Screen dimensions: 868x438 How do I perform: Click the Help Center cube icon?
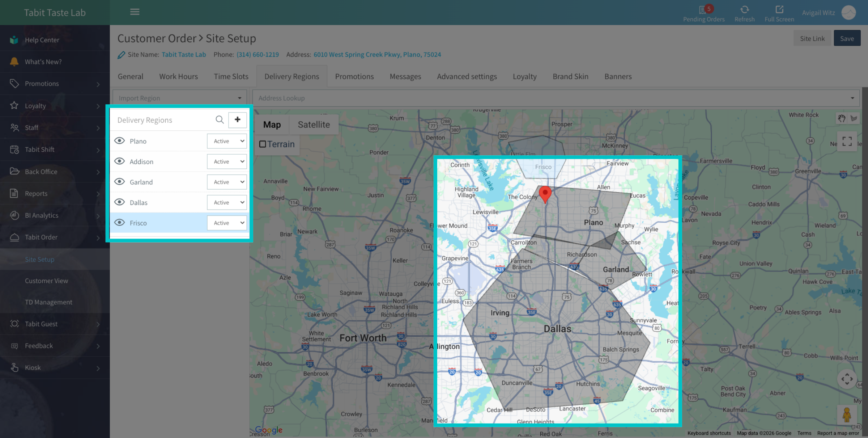point(14,40)
